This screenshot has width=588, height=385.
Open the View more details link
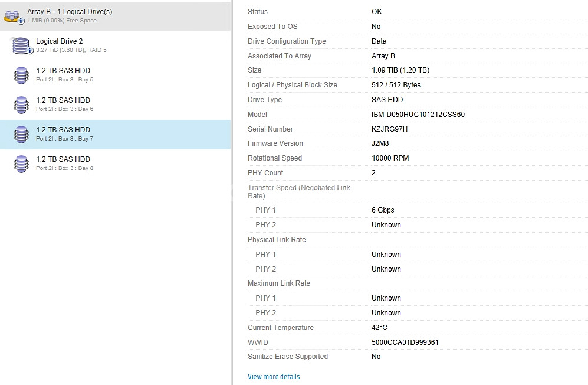click(x=274, y=376)
